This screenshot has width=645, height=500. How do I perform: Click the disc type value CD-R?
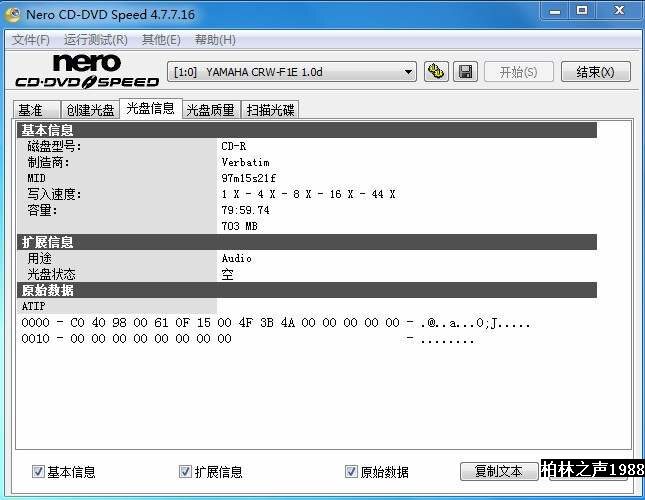click(x=234, y=146)
